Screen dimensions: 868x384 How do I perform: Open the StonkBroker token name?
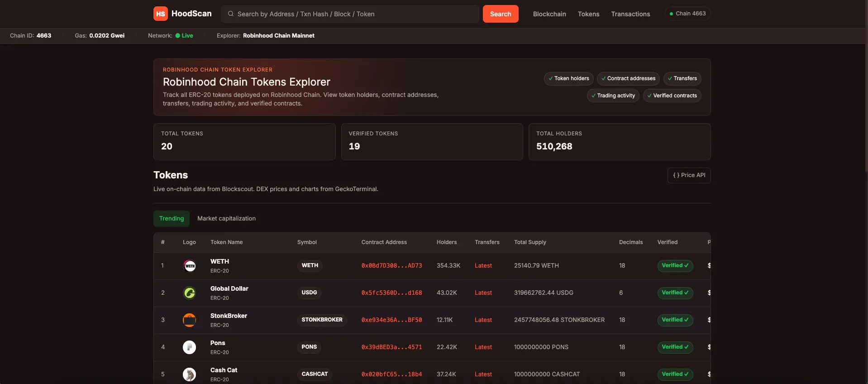tap(229, 316)
